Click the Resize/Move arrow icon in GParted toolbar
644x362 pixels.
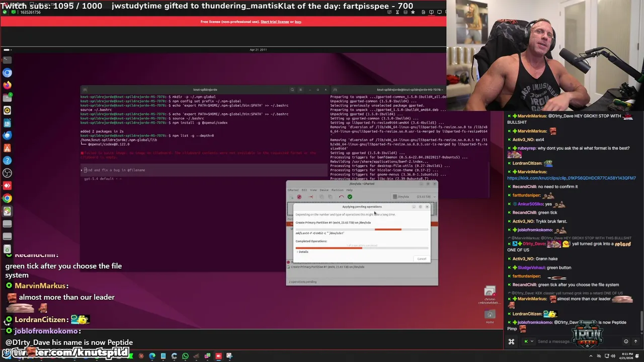click(311, 197)
